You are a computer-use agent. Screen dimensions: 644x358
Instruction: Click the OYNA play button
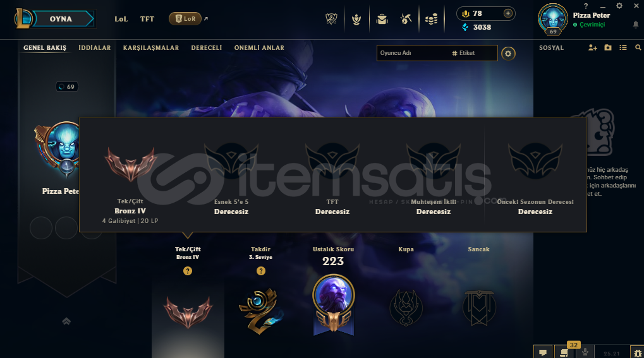63,19
